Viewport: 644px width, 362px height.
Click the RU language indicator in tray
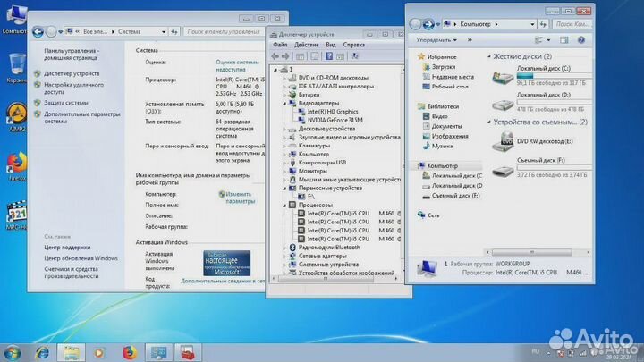535,352
